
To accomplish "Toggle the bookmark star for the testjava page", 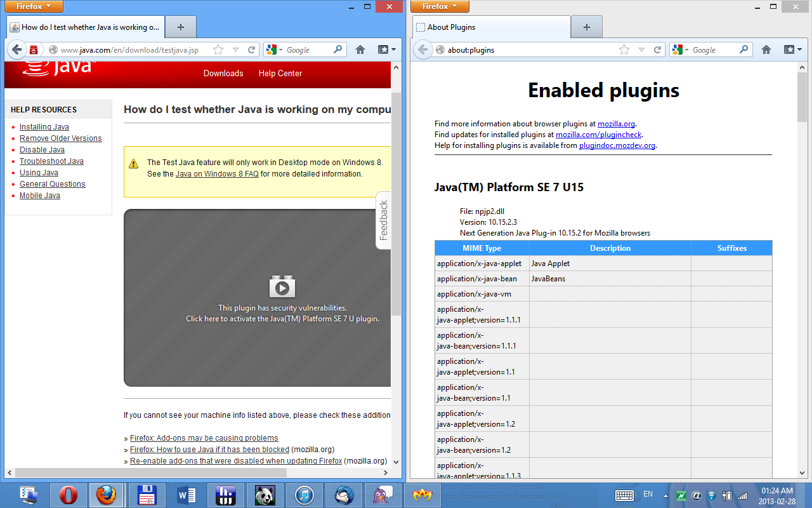I will (x=218, y=50).
